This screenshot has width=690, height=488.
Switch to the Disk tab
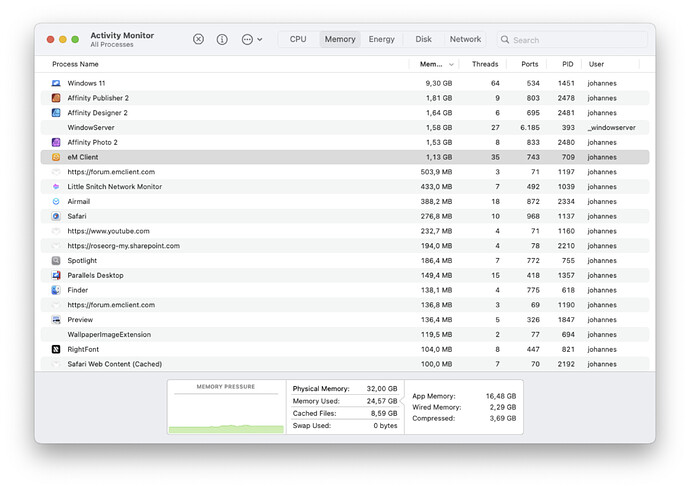(x=423, y=39)
